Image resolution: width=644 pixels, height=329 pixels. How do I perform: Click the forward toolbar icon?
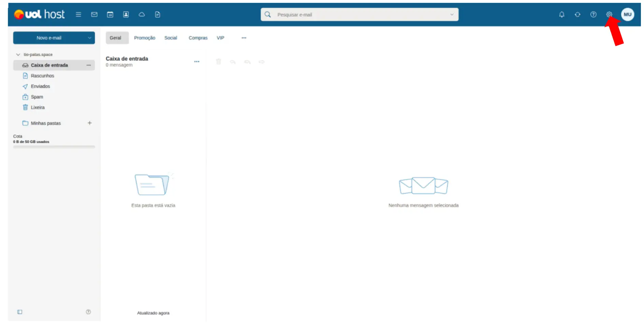261,62
